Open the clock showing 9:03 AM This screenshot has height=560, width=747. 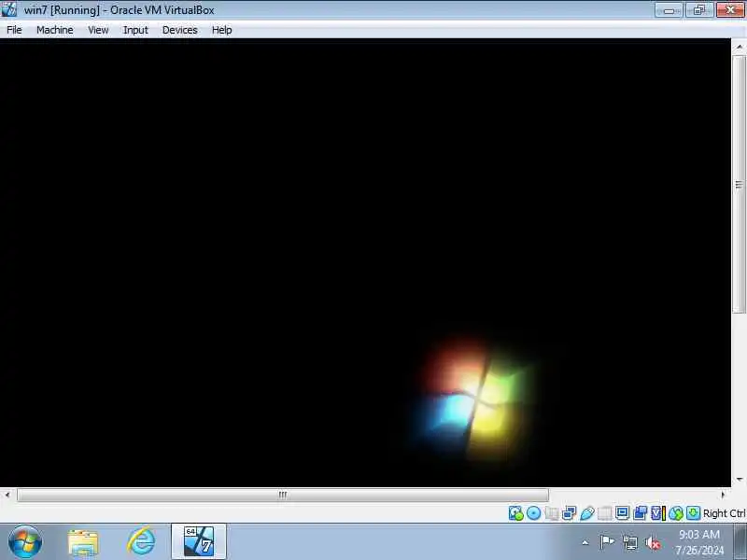699,542
